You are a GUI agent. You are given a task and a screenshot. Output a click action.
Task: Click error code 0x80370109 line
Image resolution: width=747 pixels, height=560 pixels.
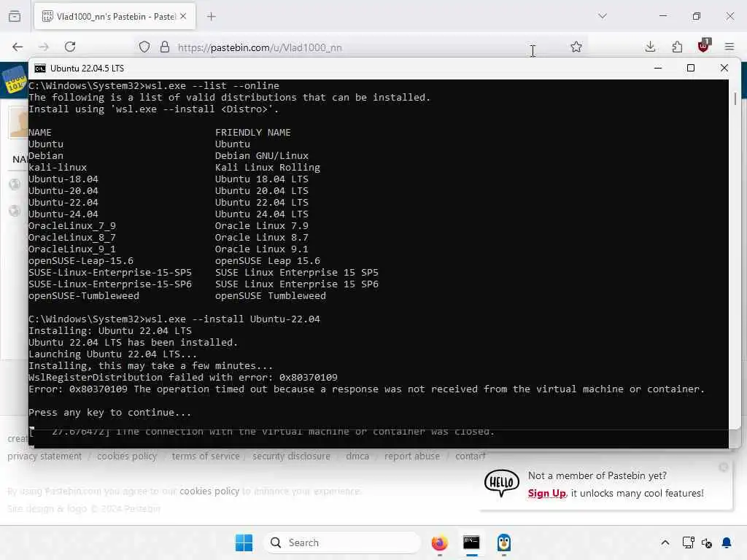point(183,378)
